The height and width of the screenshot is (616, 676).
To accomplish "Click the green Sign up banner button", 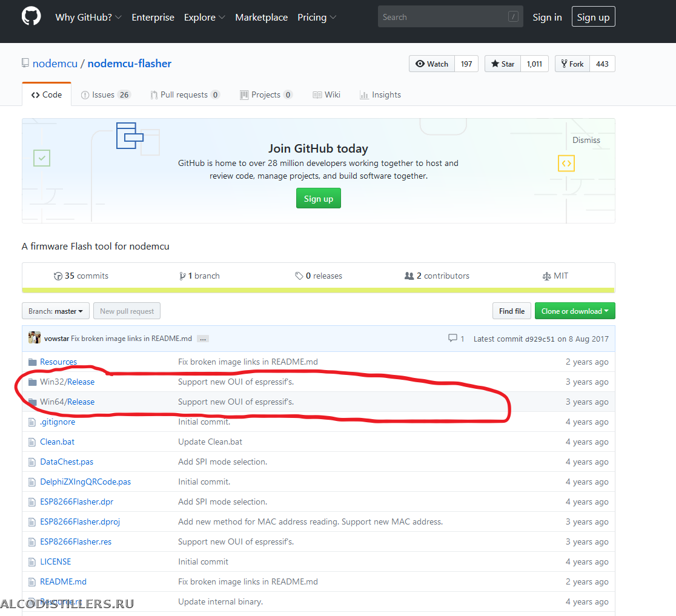I will pyautogui.click(x=318, y=198).
